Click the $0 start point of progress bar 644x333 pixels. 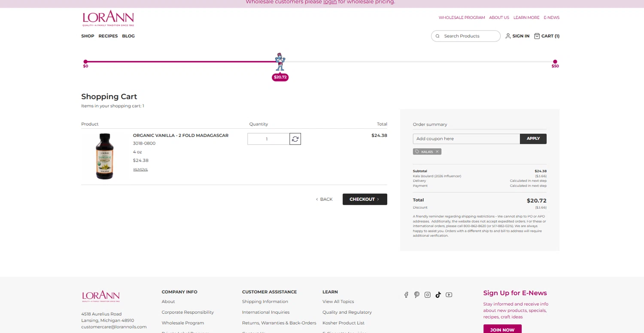pyautogui.click(x=85, y=62)
